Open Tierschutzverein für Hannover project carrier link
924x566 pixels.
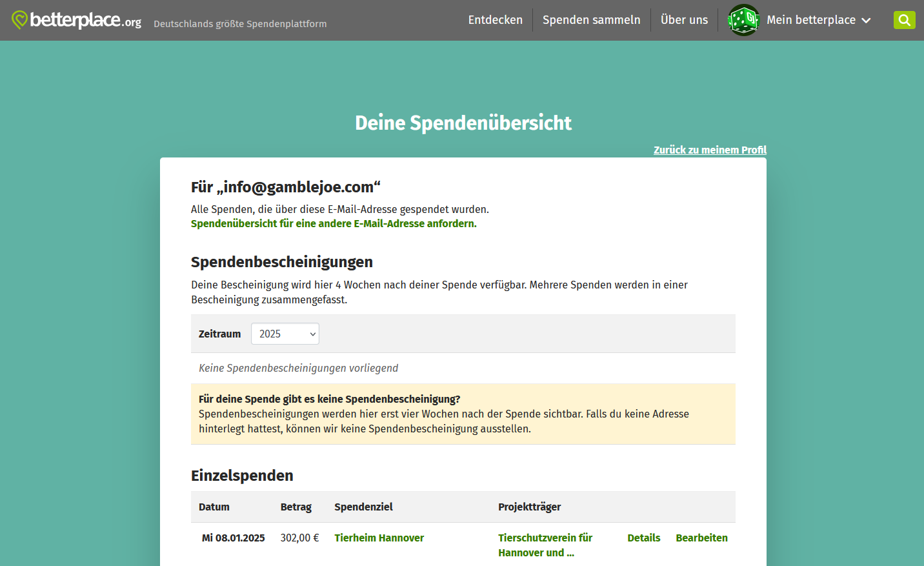click(545, 545)
